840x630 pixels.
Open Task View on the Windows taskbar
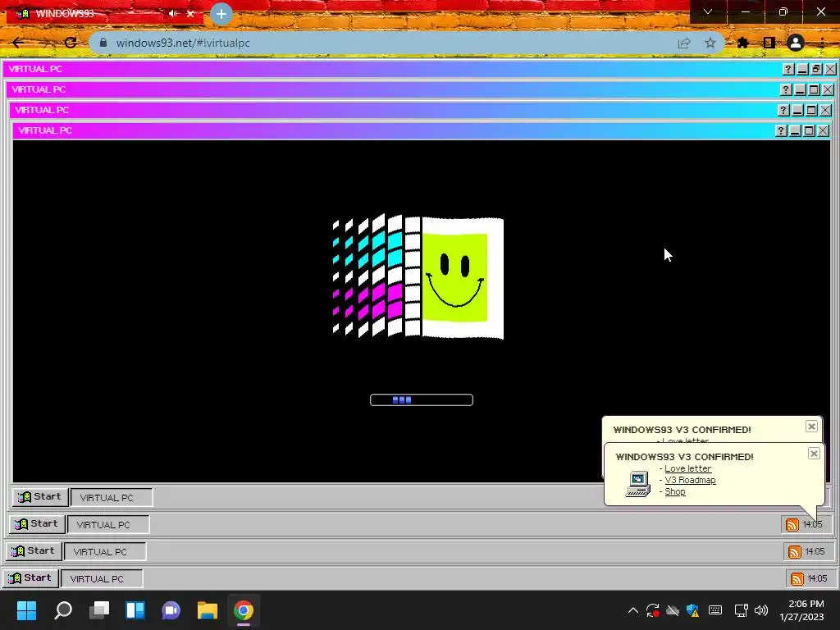99,610
